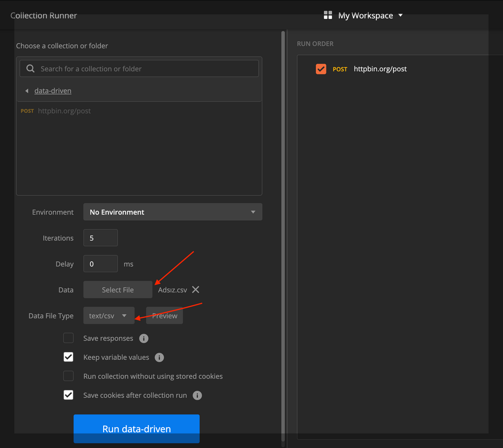This screenshot has height=448, width=503.
Task: Click the workspace grid icon
Action: point(328,15)
